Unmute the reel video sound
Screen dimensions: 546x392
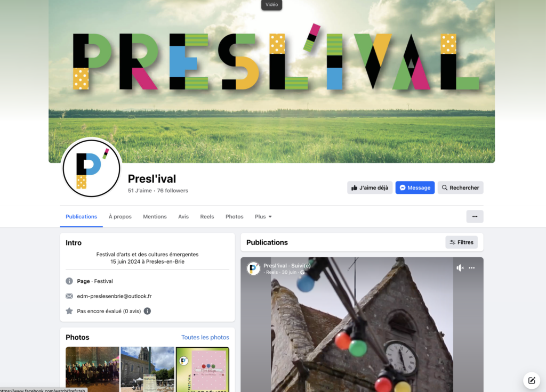click(x=460, y=268)
